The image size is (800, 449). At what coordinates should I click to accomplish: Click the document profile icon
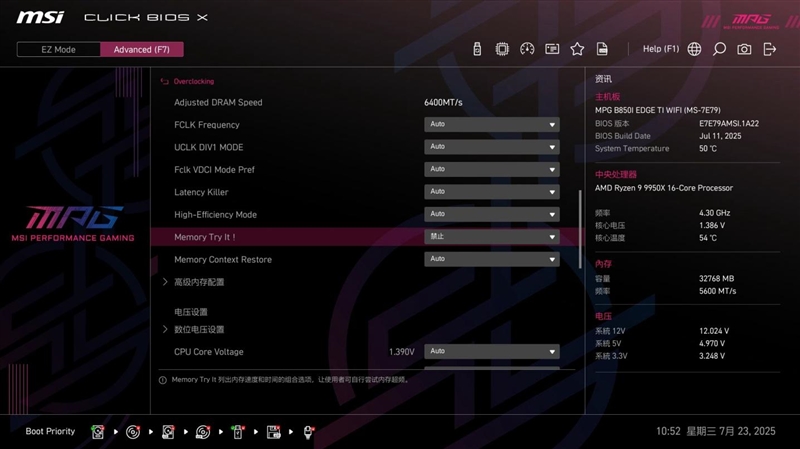coord(602,49)
